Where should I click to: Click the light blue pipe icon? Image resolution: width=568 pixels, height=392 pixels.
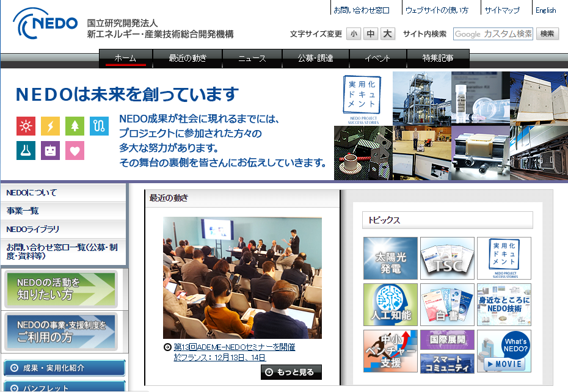[x=100, y=126]
